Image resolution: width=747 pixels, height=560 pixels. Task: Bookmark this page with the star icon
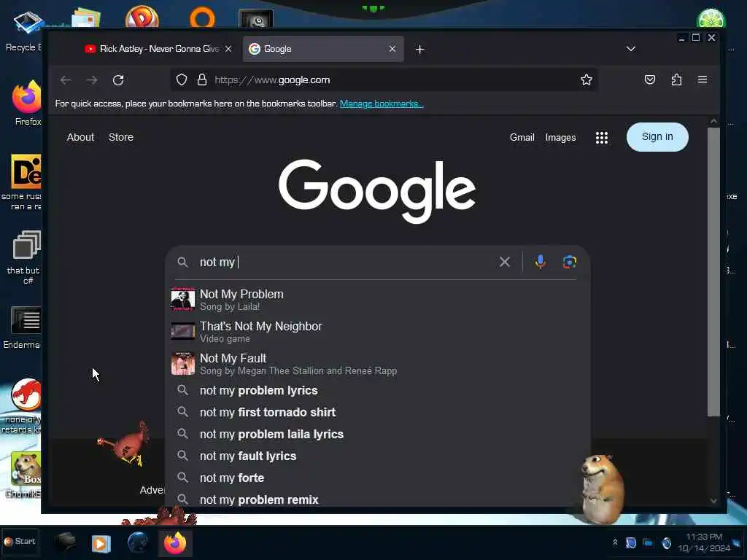[587, 79]
